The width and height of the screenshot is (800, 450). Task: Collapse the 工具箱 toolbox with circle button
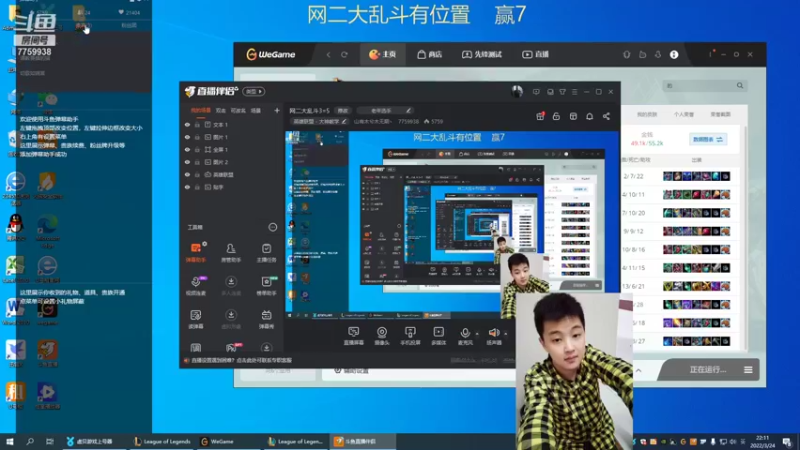[x=272, y=227]
